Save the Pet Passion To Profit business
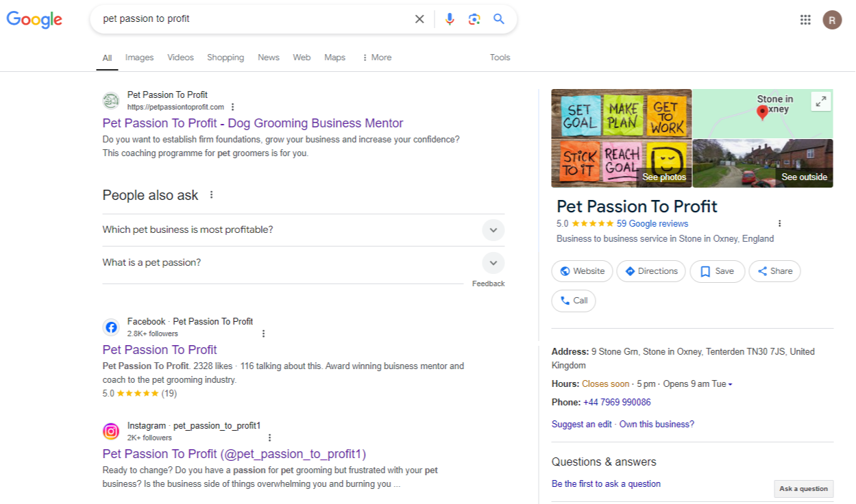The height and width of the screenshot is (504, 856). [717, 271]
